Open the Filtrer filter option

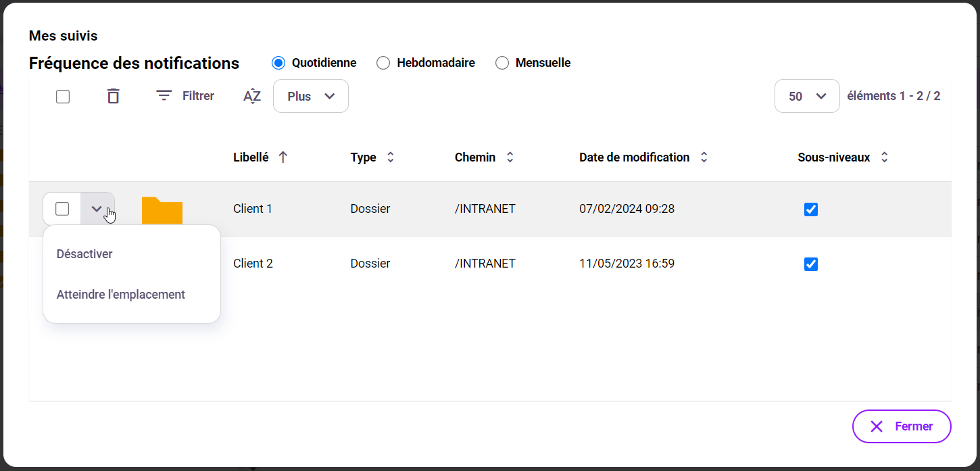point(185,96)
